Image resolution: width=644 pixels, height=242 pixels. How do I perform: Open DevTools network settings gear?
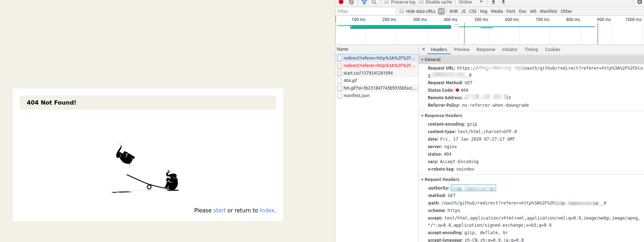639,2
